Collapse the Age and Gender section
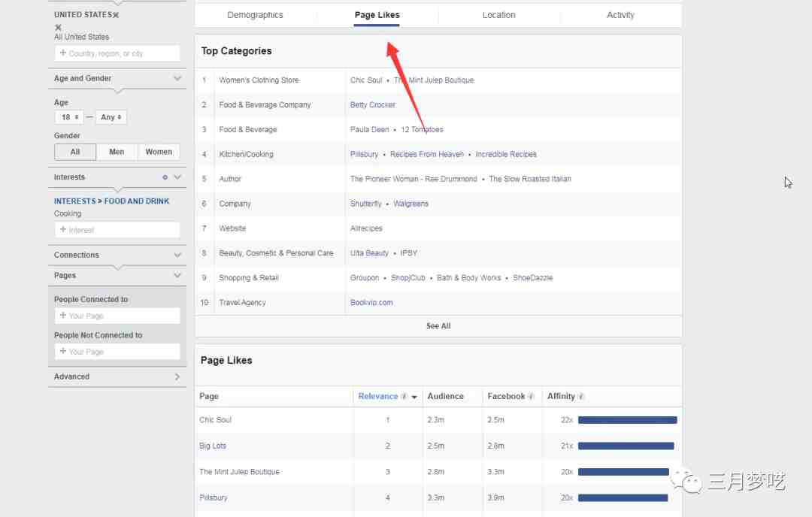This screenshot has width=812, height=517. click(177, 78)
